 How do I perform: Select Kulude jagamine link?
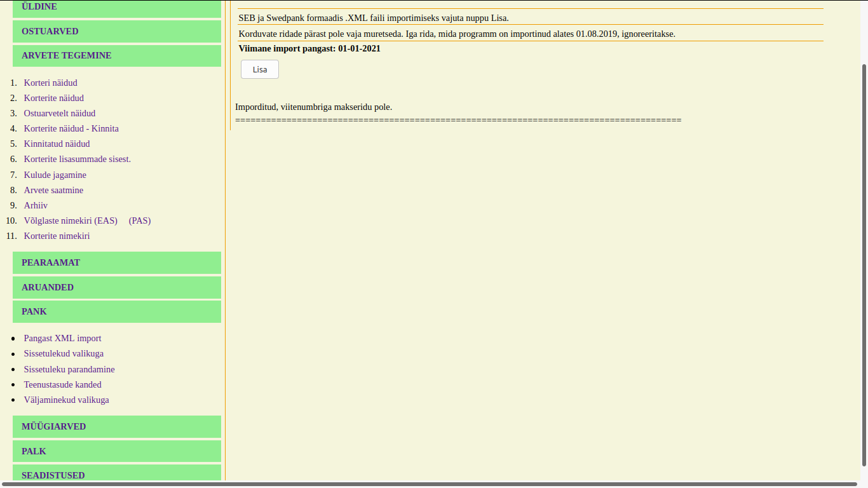pyautogui.click(x=55, y=175)
